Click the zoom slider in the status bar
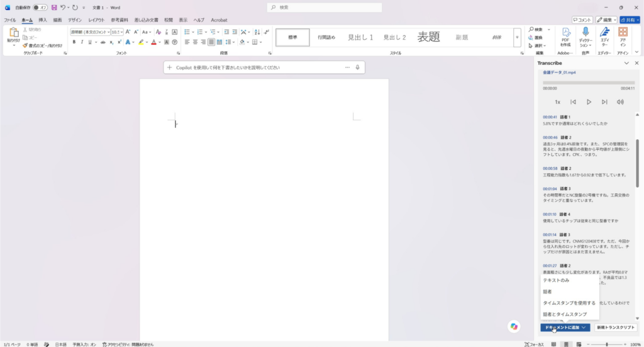 [607, 344]
